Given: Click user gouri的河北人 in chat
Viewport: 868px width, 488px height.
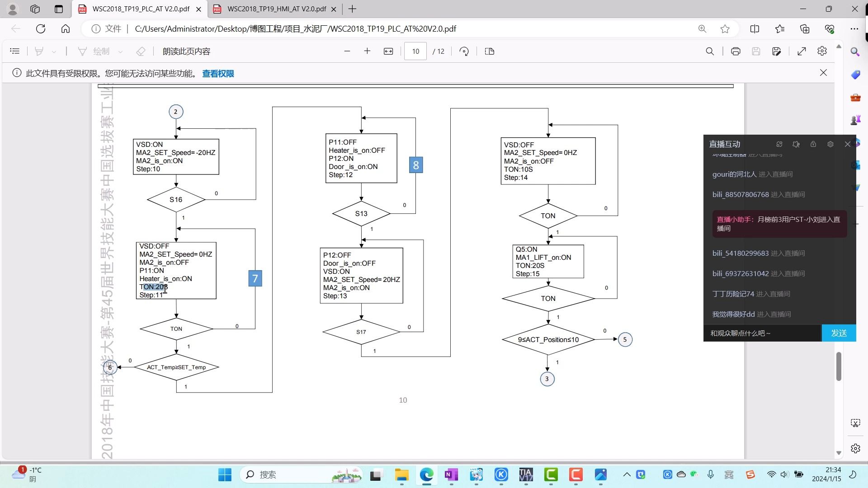Looking at the screenshot, I should tap(734, 174).
